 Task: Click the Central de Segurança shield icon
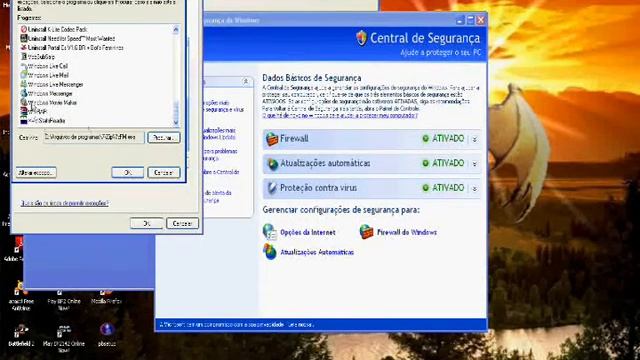pos(361,38)
